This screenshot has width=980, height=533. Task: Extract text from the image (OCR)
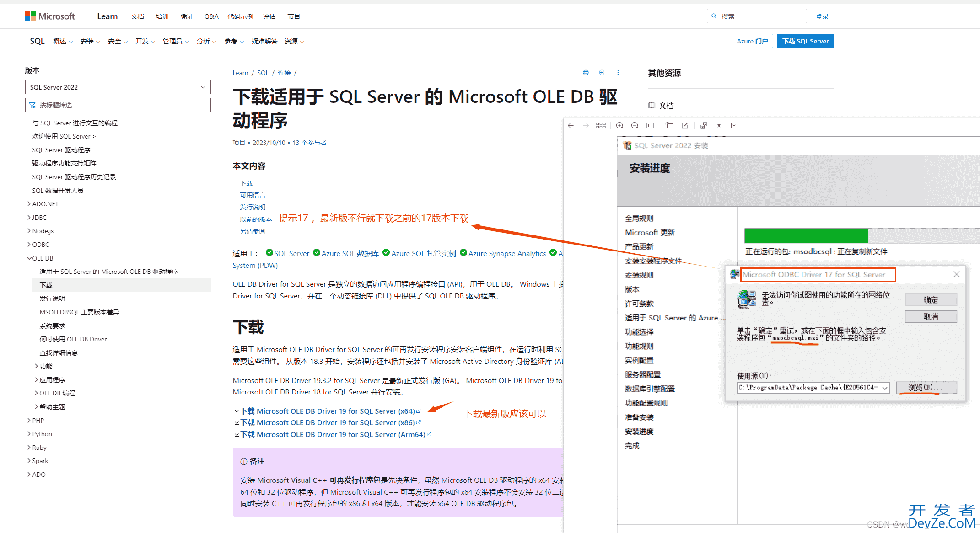pos(719,126)
